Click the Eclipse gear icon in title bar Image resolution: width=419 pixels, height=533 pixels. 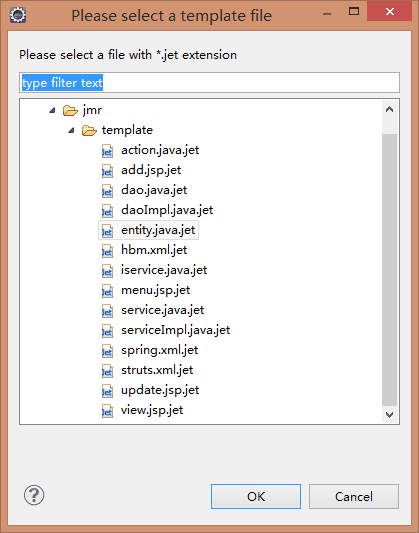[18, 15]
